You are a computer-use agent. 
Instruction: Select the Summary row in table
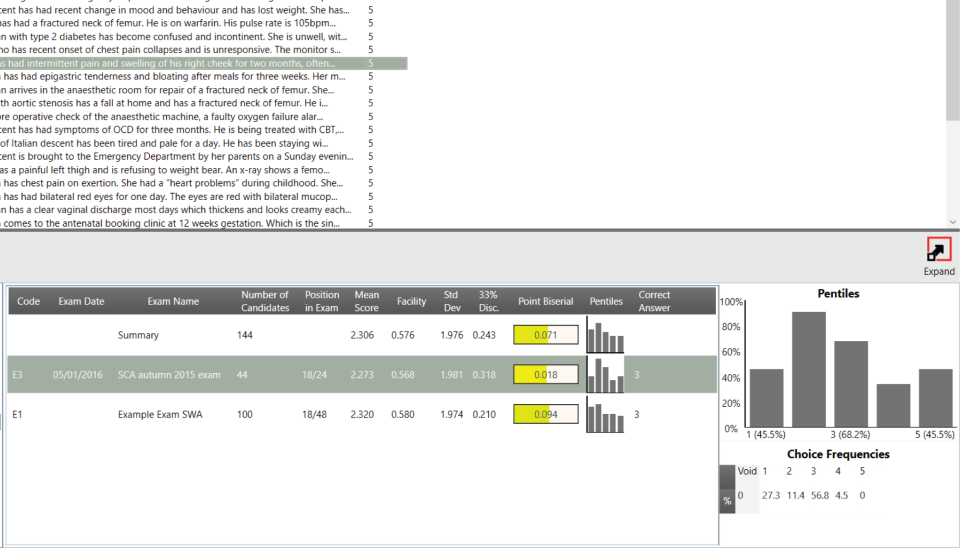click(x=138, y=336)
